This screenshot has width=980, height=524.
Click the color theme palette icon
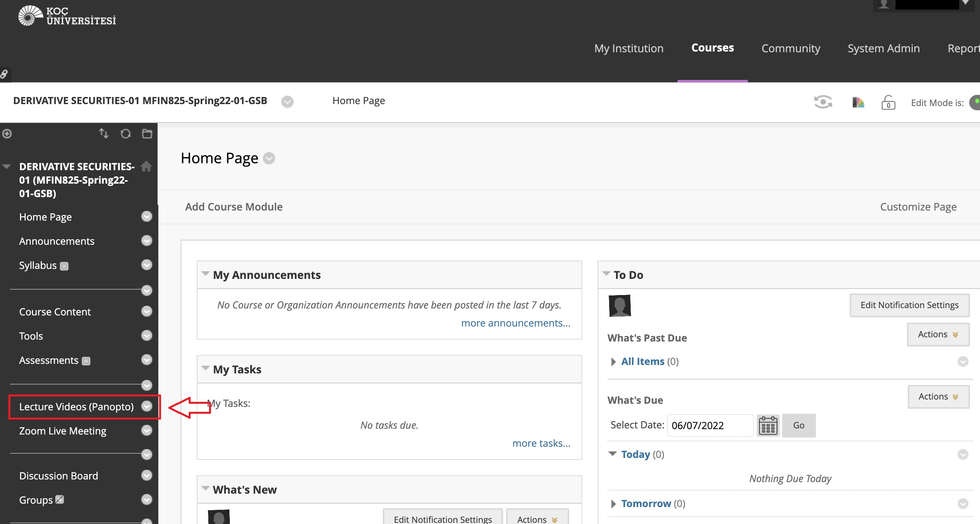(857, 101)
